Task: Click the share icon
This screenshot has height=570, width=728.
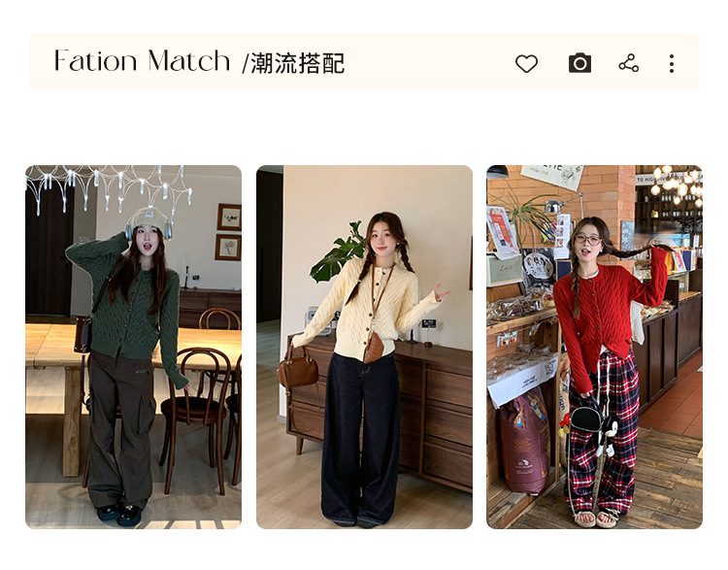Action: coord(629,63)
